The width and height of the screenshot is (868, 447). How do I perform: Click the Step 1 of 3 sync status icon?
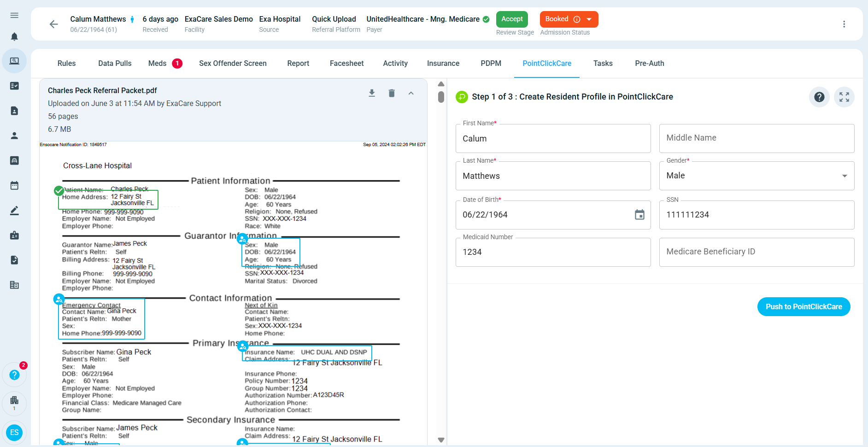coord(462,97)
